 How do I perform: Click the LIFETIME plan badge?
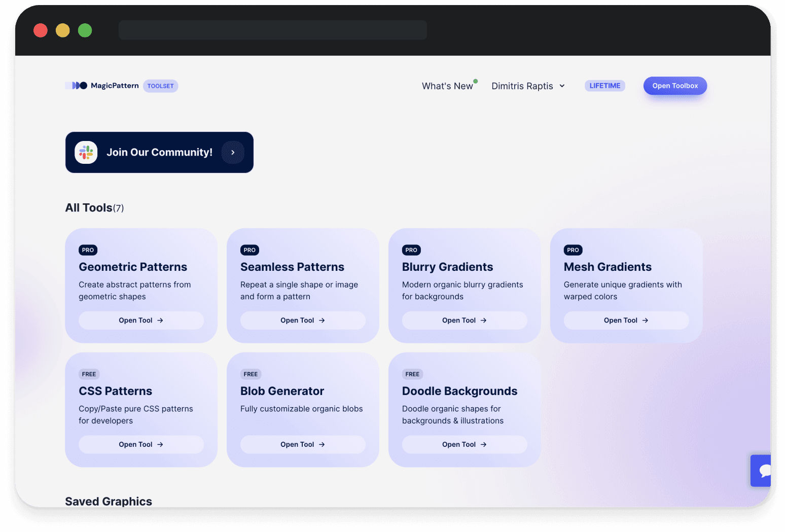(x=605, y=86)
